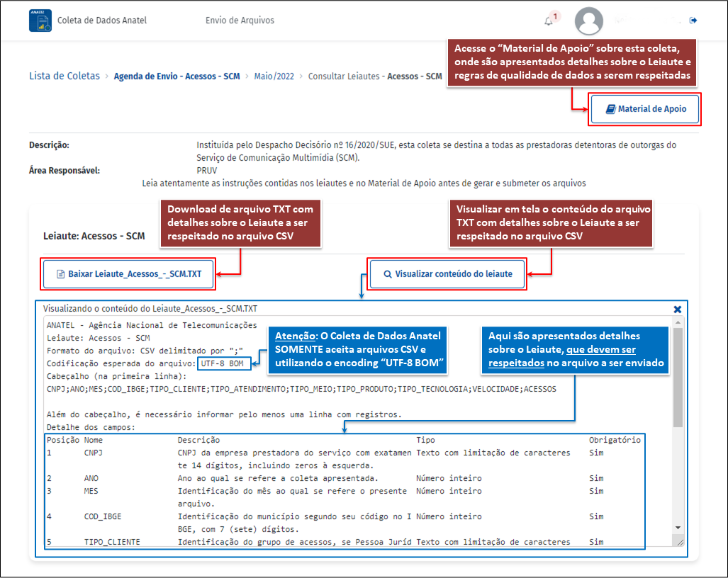Viewport: 728px width, 578px height.
Task: Open Agenda de Envio - Acessos - SCM breadcrumb
Action: [x=177, y=76]
